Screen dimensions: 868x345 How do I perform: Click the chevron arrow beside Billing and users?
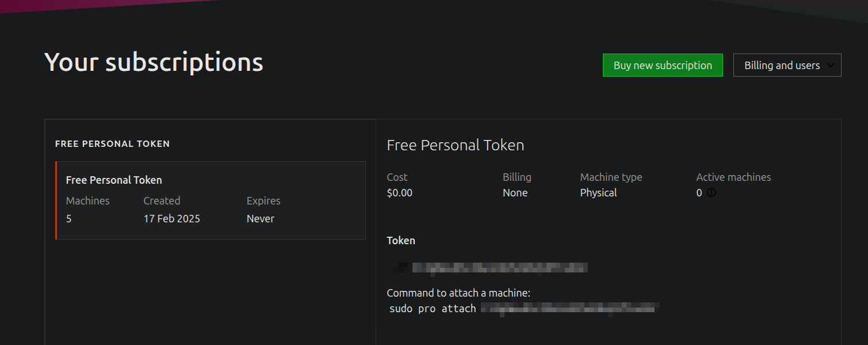pyautogui.click(x=831, y=65)
